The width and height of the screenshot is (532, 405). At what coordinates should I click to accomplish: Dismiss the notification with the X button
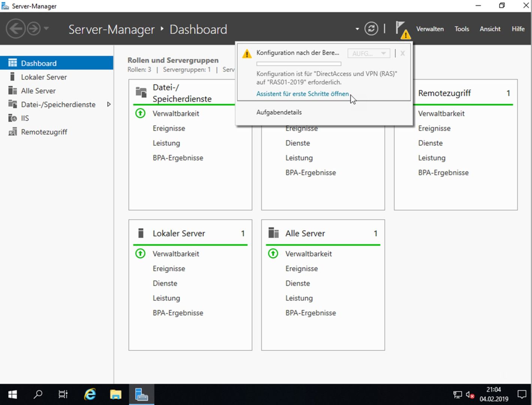click(402, 53)
